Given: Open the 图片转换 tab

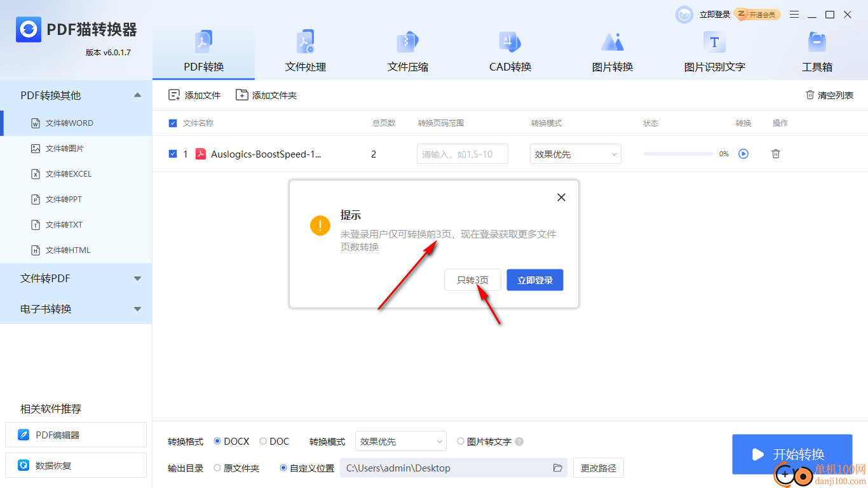Looking at the screenshot, I should [613, 52].
